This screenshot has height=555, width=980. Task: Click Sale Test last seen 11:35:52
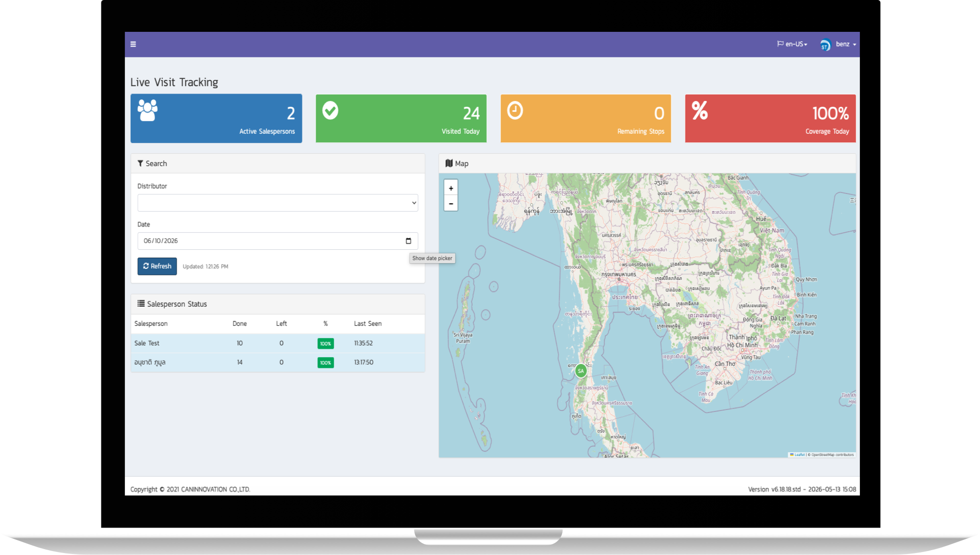coord(364,343)
